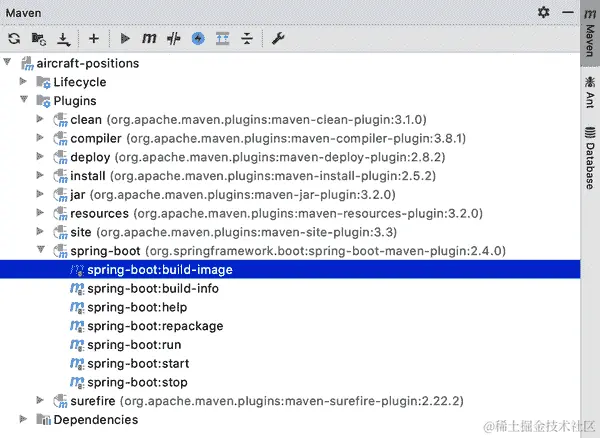Click spring-boot:run goal icon
Image resolution: width=600 pixels, height=438 pixels.
(x=77, y=345)
